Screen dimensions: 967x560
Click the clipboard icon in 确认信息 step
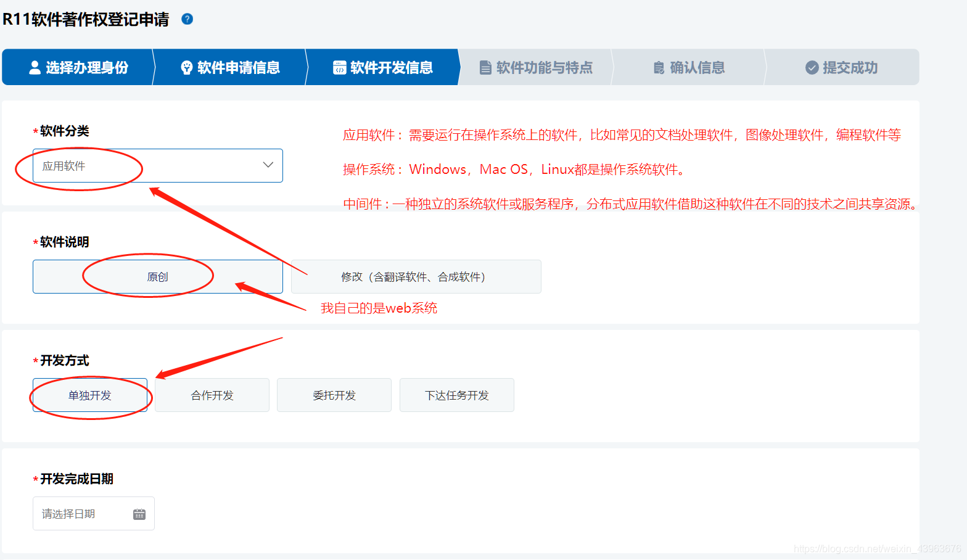pyautogui.click(x=659, y=68)
